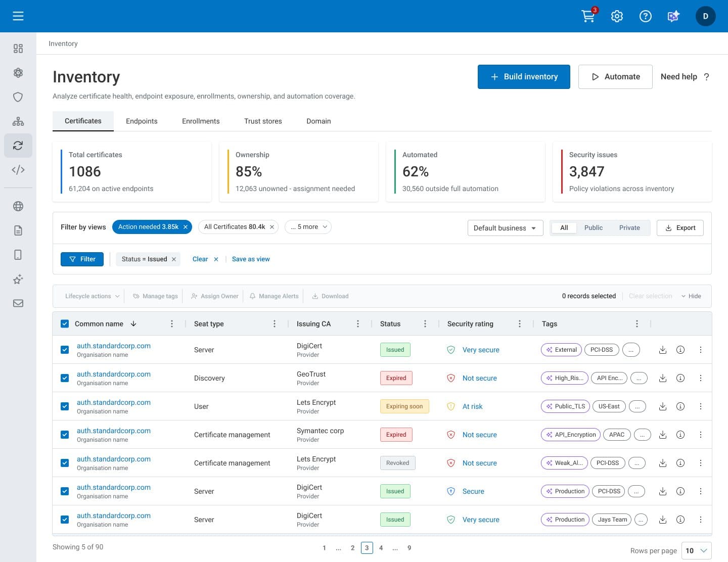Open row actions menu for Revoked certificate
This screenshot has width=728, height=562.
(701, 463)
